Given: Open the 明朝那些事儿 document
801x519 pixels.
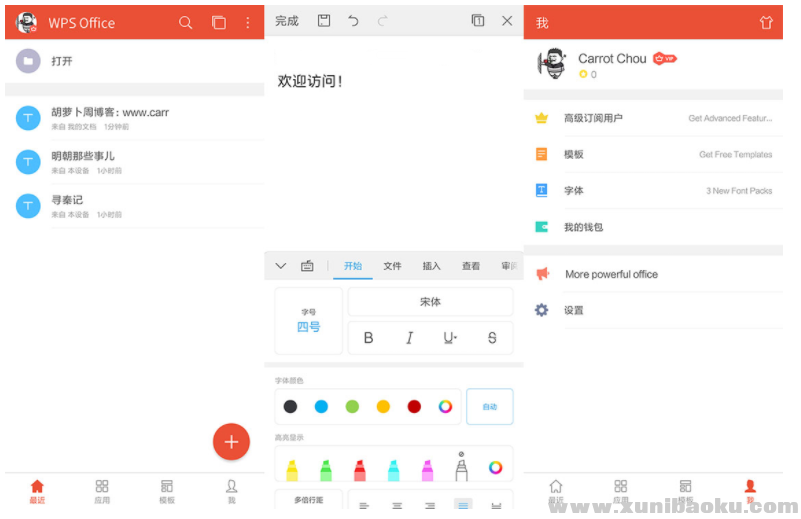Looking at the screenshot, I should pyautogui.click(x=83, y=161).
